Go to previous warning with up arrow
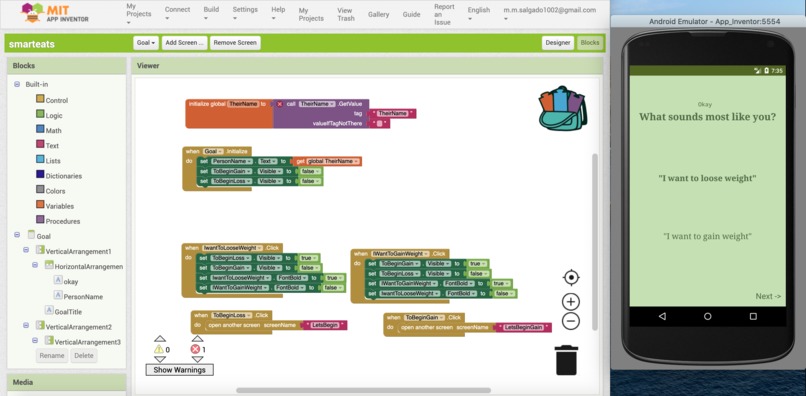The height and width of the screenshot is (396, 806). click(160, 338)
